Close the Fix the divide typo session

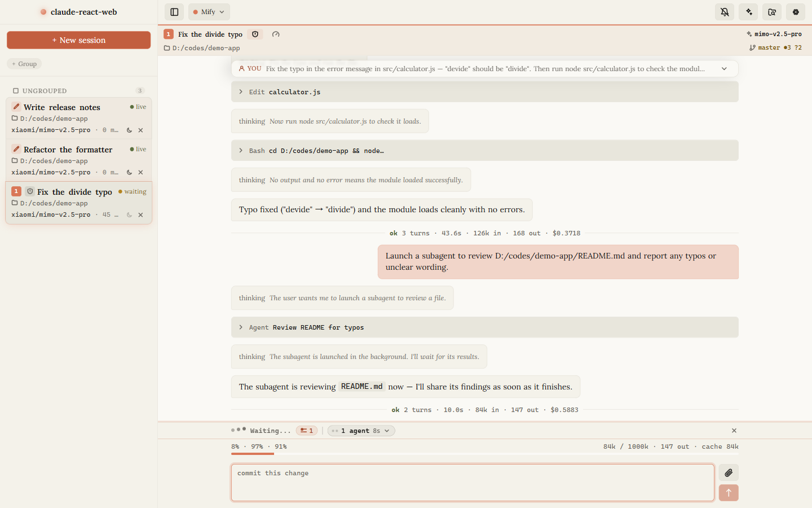point(140,215)
